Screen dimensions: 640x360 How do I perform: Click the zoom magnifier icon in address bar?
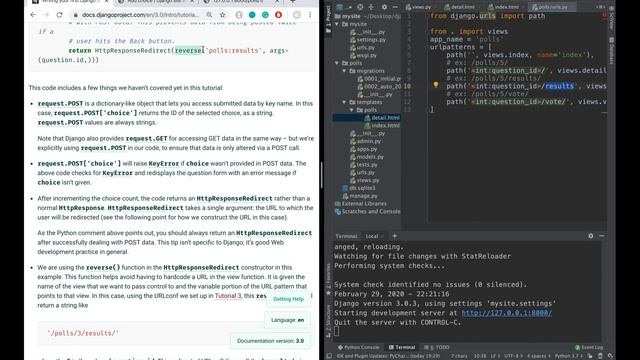tap(209, 15)
